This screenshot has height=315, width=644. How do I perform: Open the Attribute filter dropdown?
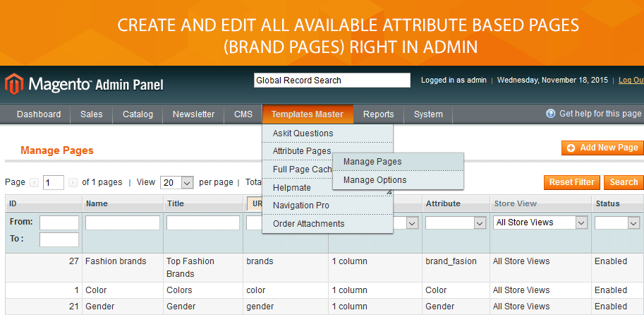[x=456, y=223]
